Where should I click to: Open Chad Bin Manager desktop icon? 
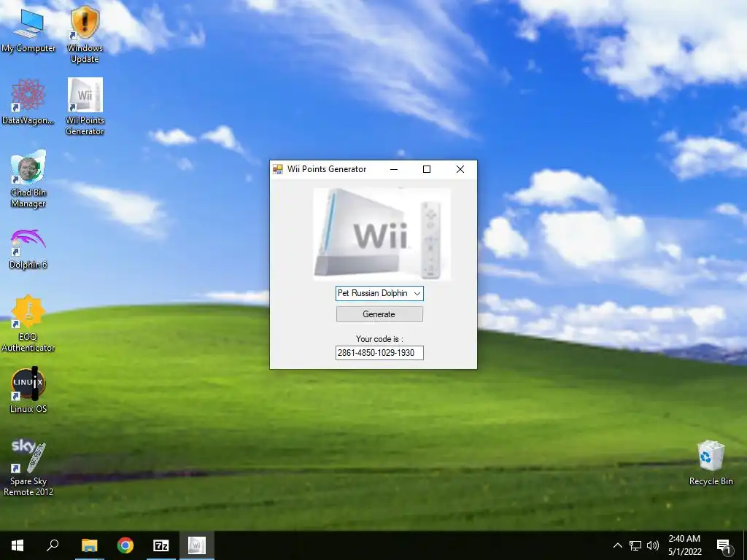[28, 179]
